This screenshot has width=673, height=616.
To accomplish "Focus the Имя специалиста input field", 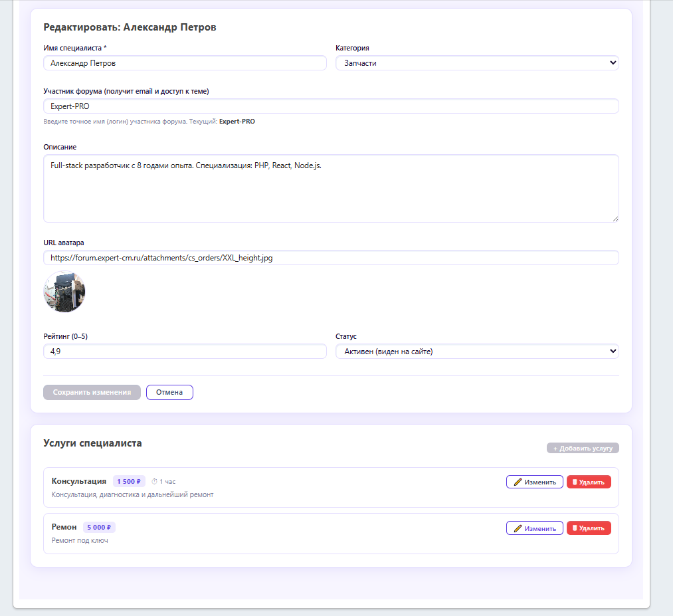I will tap(185, 63).
